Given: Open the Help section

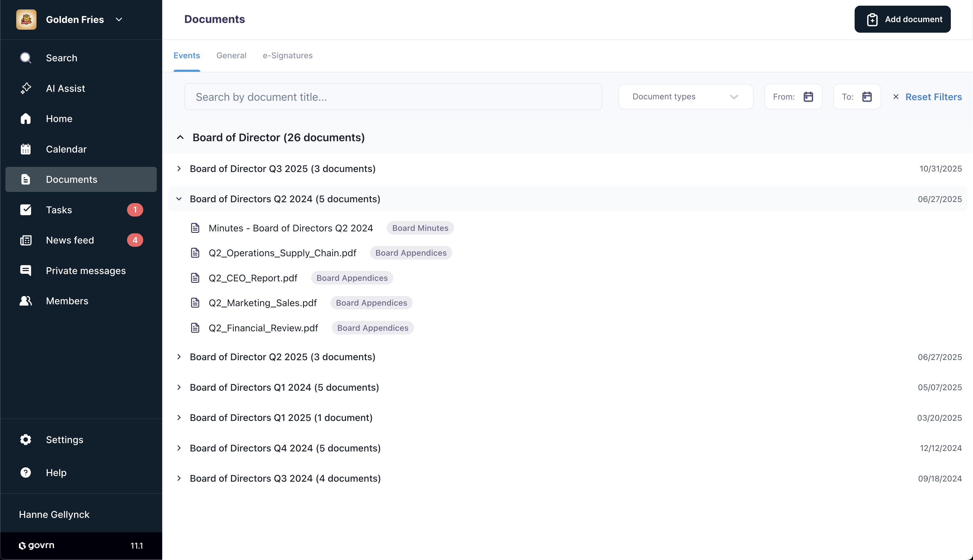Looking at the screenshot, I should [x=56, y=472].
